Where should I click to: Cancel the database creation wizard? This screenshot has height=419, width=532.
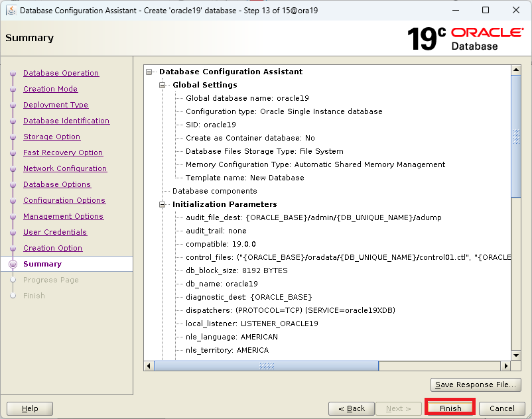click(x=501, y=408)
